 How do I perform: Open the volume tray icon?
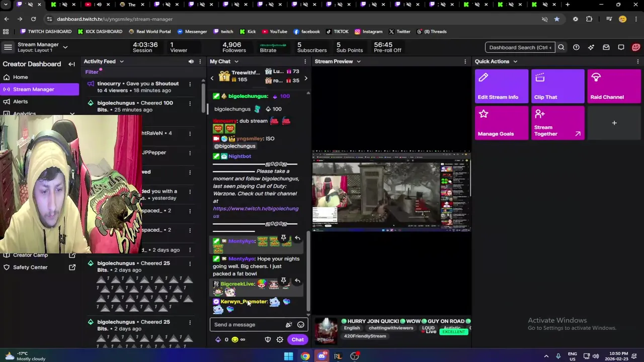[596, 356]
